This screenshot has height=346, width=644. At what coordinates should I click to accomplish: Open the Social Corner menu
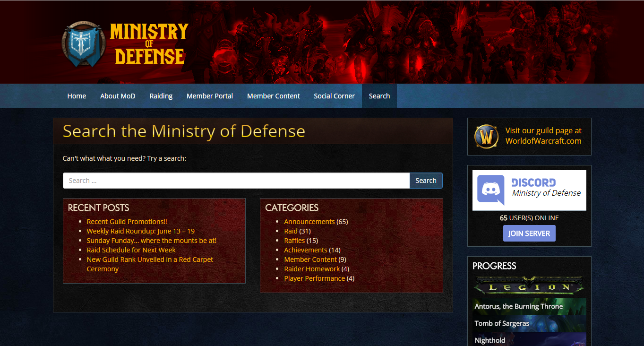[334, 96]
